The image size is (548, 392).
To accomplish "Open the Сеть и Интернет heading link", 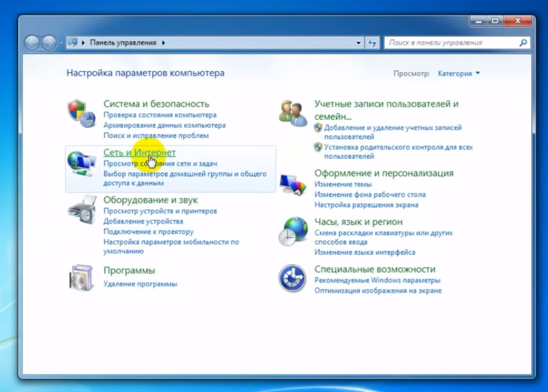I will (139, 153).
